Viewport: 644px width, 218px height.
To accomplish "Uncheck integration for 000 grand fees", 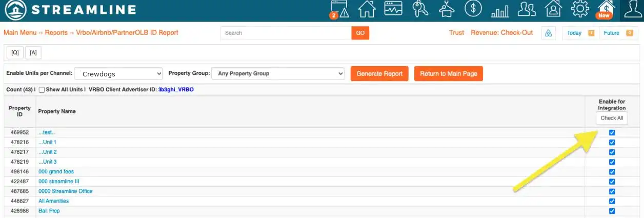I will tap(612, 172).
